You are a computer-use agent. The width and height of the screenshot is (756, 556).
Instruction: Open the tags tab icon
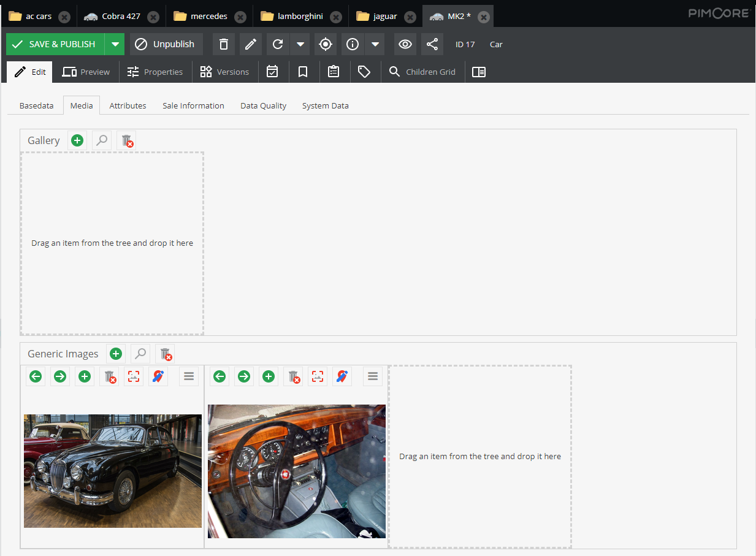click(364, 72)
